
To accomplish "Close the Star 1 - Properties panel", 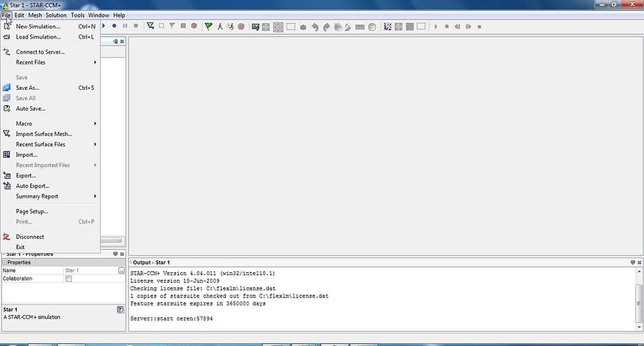I will pos(122,254).
